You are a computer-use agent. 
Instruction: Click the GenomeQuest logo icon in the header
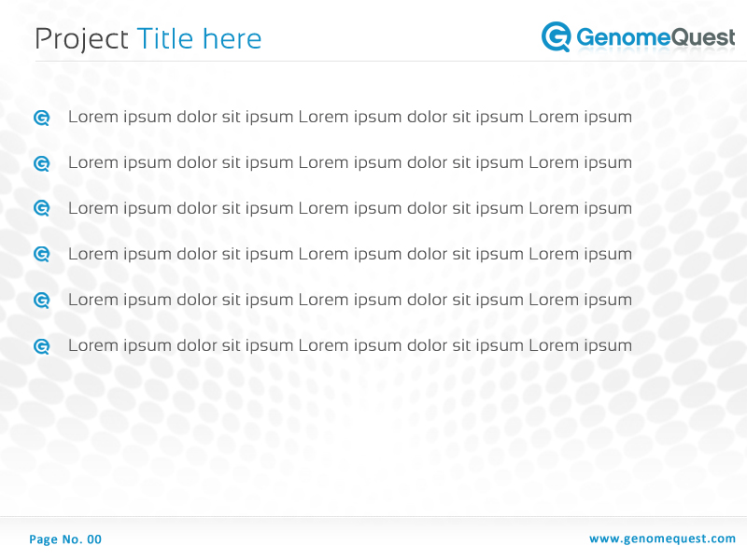point(557,36)
